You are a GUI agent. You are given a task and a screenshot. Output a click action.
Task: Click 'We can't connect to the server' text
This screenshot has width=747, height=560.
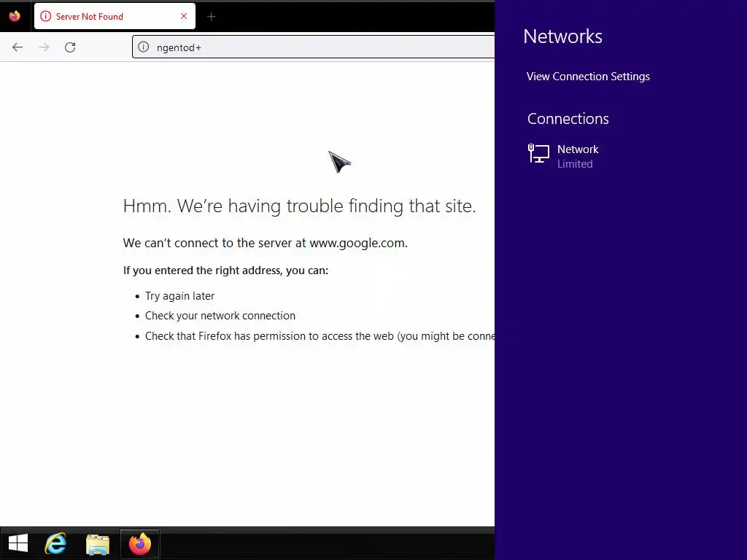(x=266, y=243)
